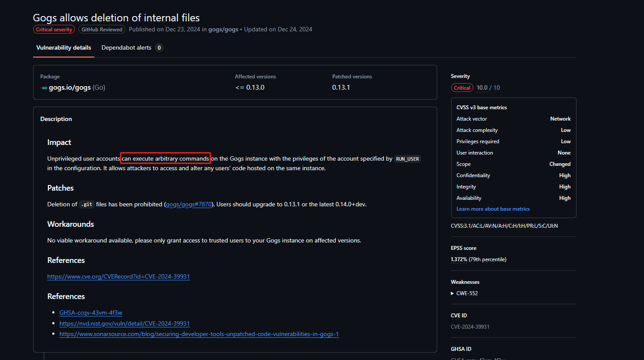This screenshot has width=644, height=360.
Task: Click the gogs.io/gogs package name
Action: click(70, 87)
